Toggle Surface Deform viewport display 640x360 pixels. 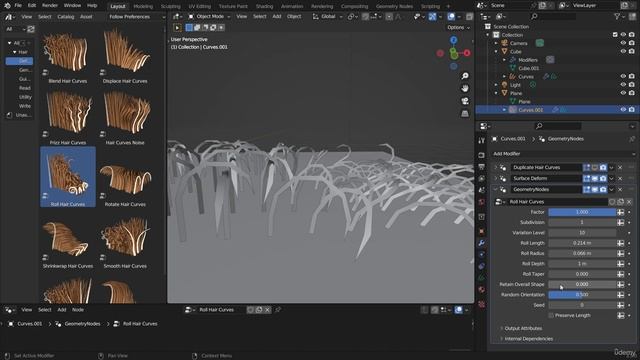[x=595, y=179]
